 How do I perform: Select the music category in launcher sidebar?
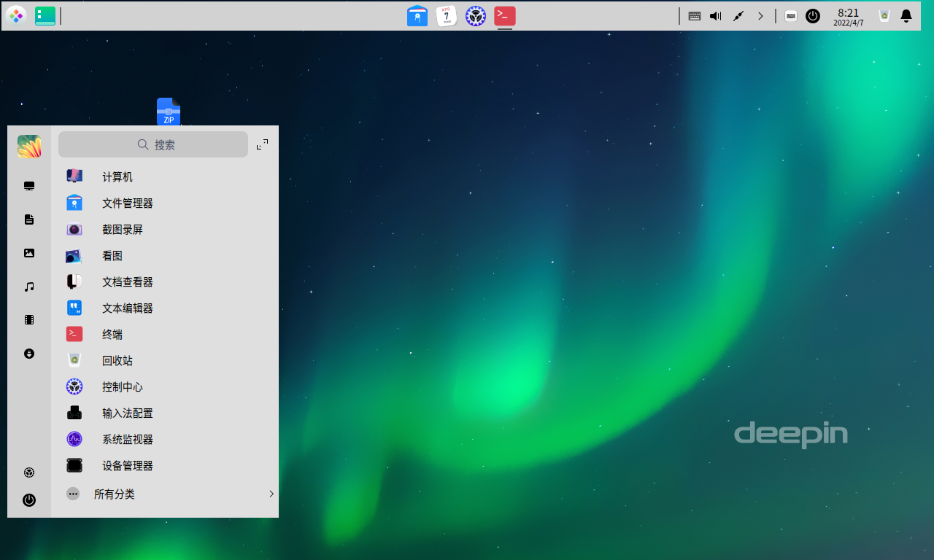pos(29,287)
